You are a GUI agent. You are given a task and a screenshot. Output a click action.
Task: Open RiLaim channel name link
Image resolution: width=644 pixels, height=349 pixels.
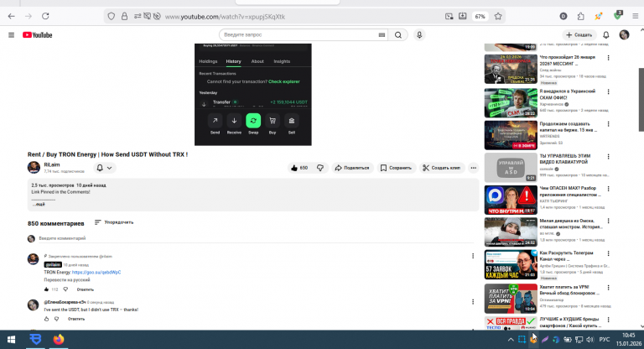coord(52,164)
